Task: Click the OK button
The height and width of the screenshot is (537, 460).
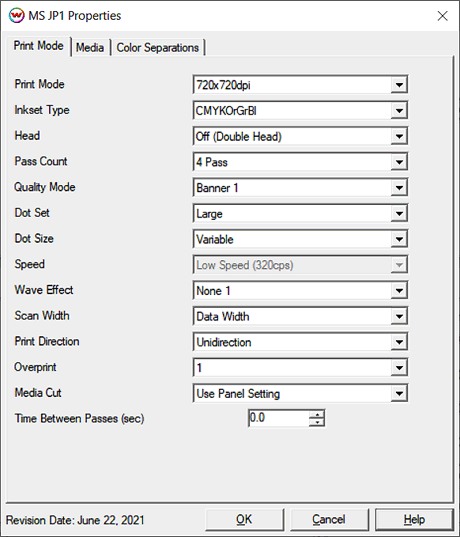Action: pos(244,520)
